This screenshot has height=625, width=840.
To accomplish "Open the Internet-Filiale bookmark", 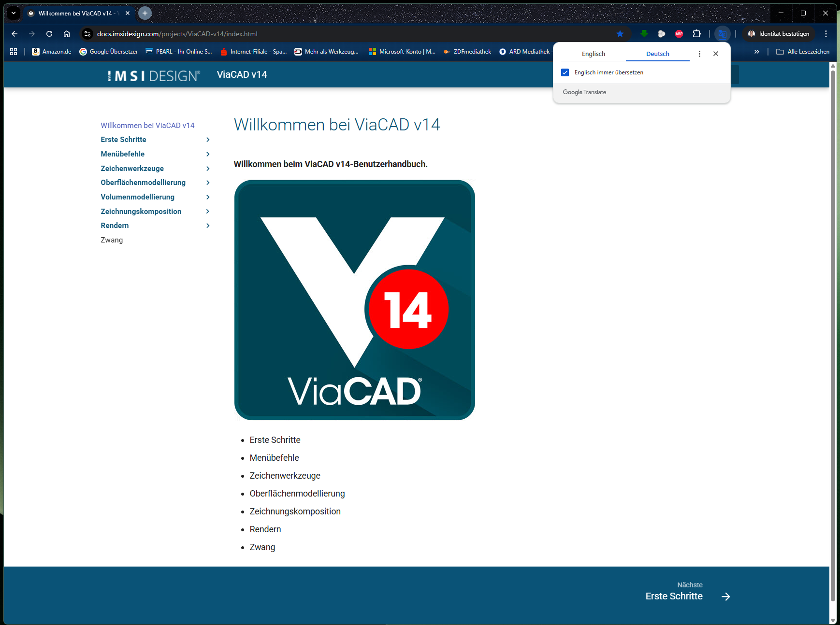I will [253, 52].
